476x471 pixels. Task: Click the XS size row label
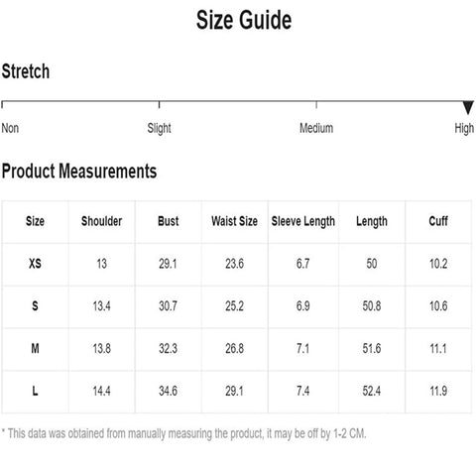[x=35, y=264]
